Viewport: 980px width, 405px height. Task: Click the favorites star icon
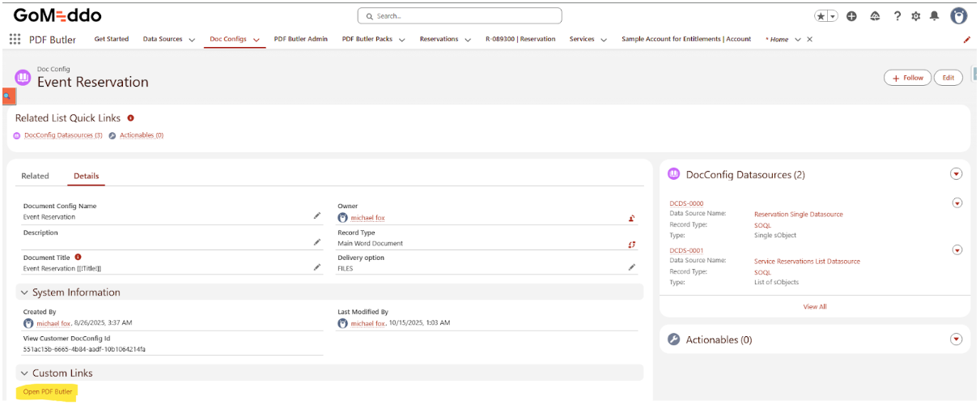(x=821, y=16)
